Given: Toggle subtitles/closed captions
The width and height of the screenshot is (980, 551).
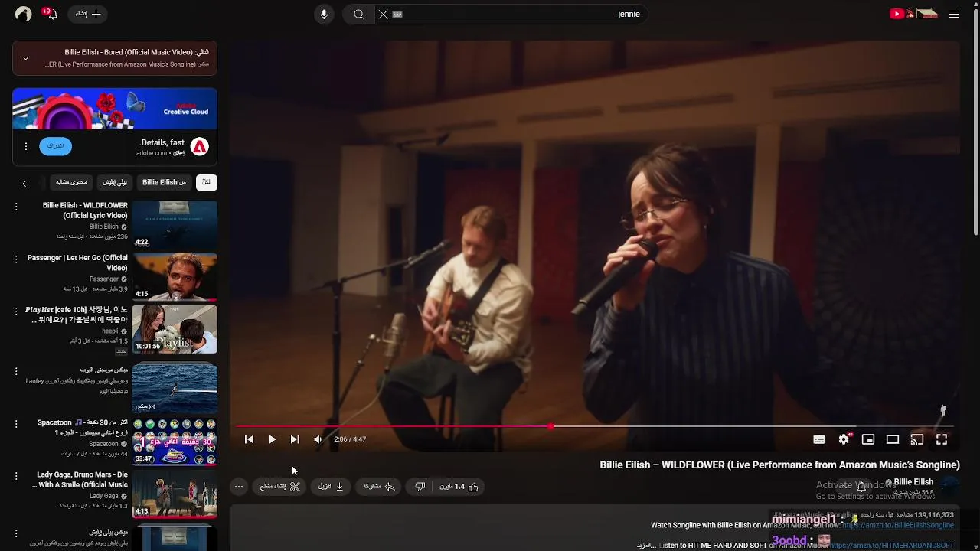Looking at the screenshot, I should (819, 439).
